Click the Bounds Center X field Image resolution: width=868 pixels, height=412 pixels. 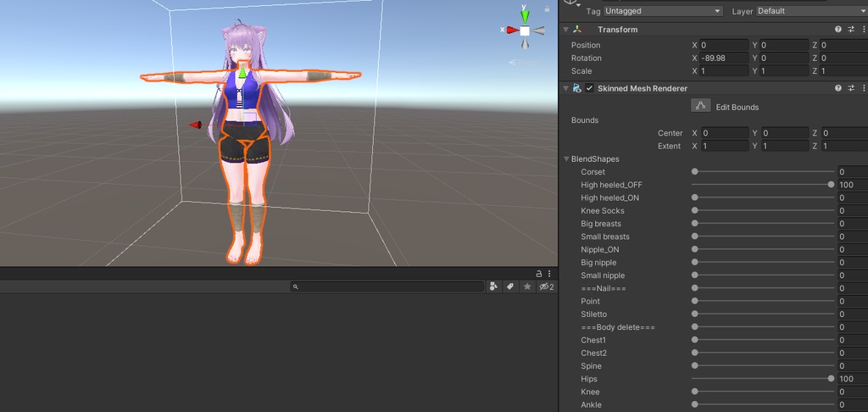pyautogui.click(x=724, y=133)
